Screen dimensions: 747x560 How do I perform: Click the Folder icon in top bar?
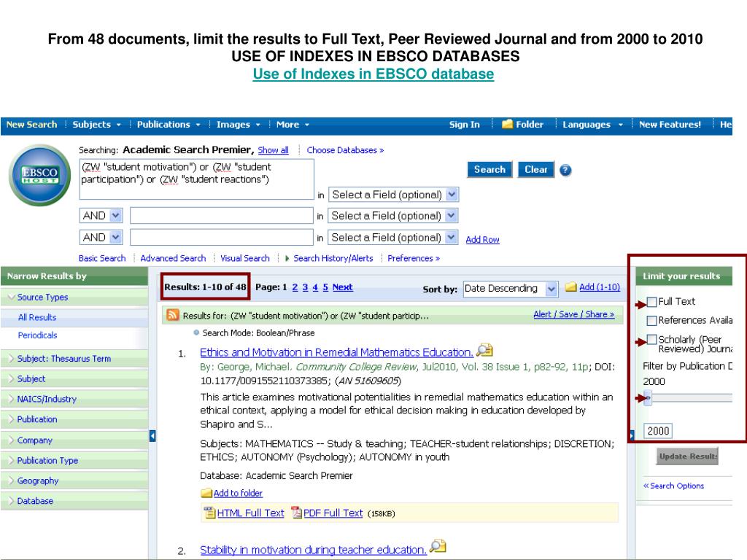tap(508, 124)
